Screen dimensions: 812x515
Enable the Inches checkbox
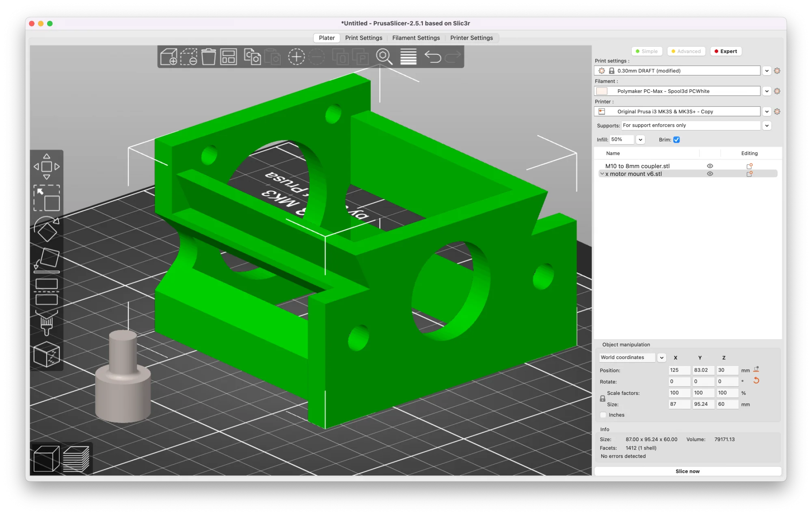(603, 415)
